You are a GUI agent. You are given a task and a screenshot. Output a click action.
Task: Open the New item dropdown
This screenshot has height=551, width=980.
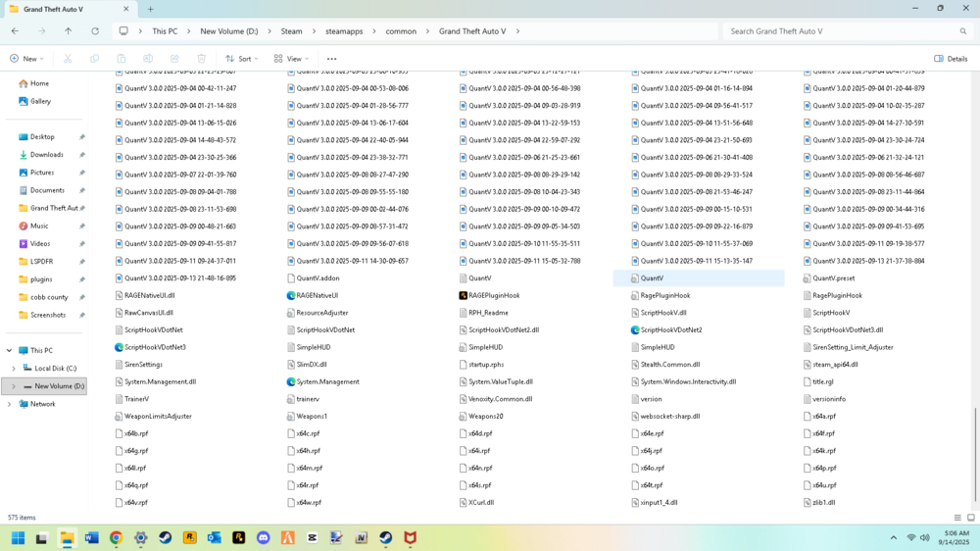(26, 59)
